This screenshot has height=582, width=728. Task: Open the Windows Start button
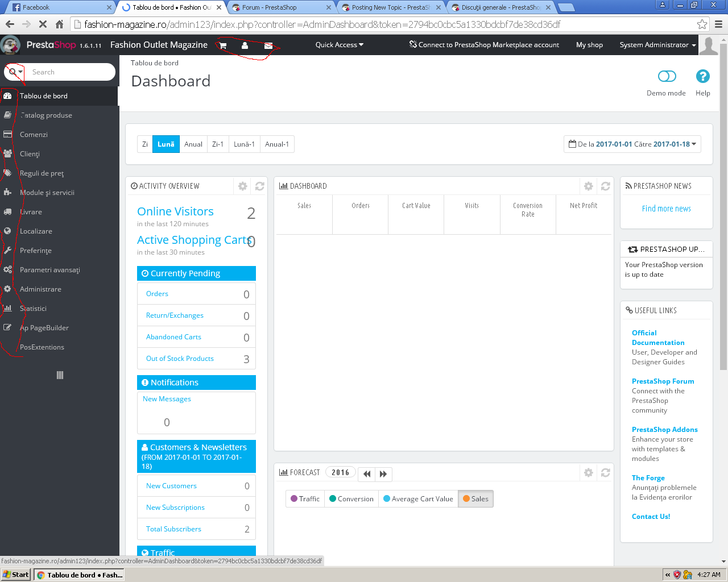(x=16, y=575)
